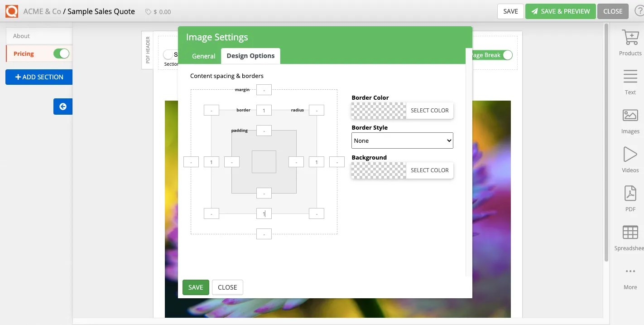Enable the Page Break toggle
The height and width of the screenshot is (325, 644).
(x=507, y=55)
